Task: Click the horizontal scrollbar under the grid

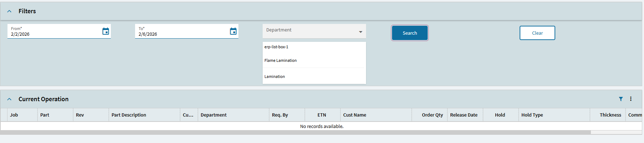Action: [295, 132]
